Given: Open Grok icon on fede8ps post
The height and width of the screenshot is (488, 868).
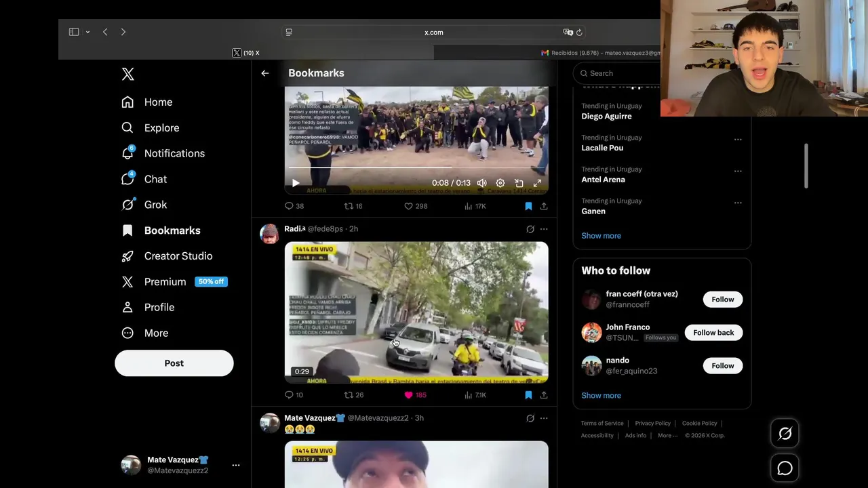Looking at the screenshot, I should coord(530,229).
